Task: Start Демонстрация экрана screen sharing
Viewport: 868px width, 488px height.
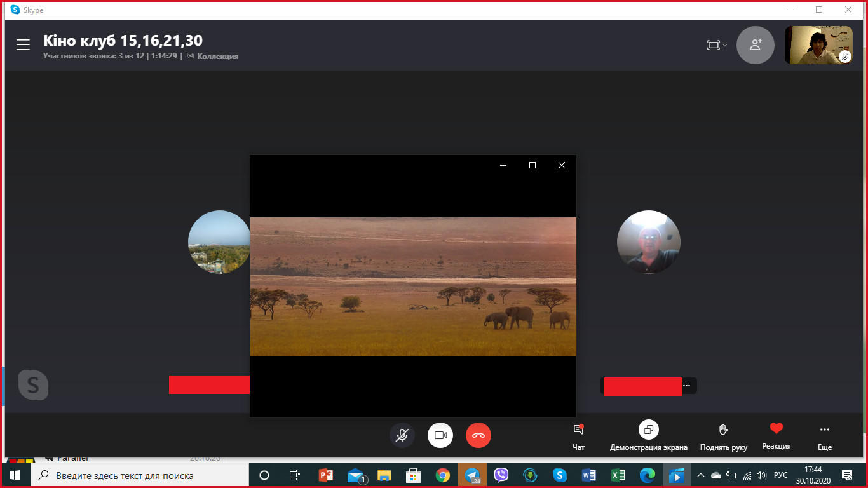Action: tap(649, 436)
